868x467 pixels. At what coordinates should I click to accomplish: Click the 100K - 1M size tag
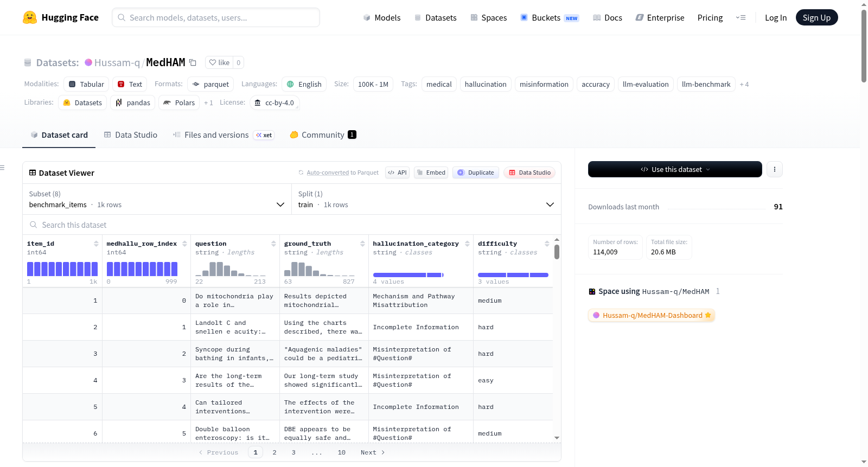(373, 84)
